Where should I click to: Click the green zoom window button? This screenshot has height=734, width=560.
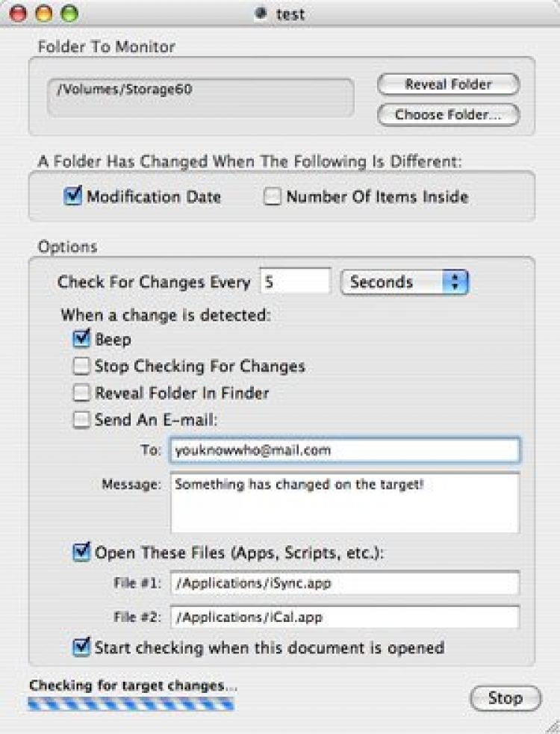69,14
